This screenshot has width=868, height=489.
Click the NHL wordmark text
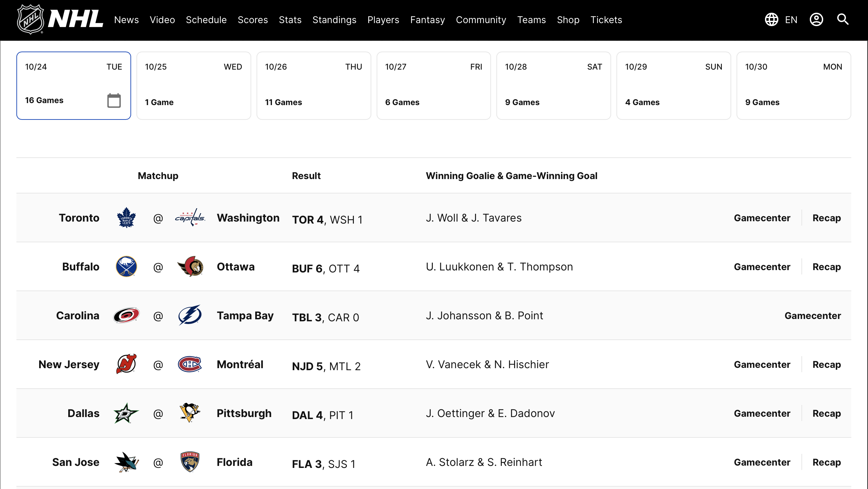(x=76, y=19)
